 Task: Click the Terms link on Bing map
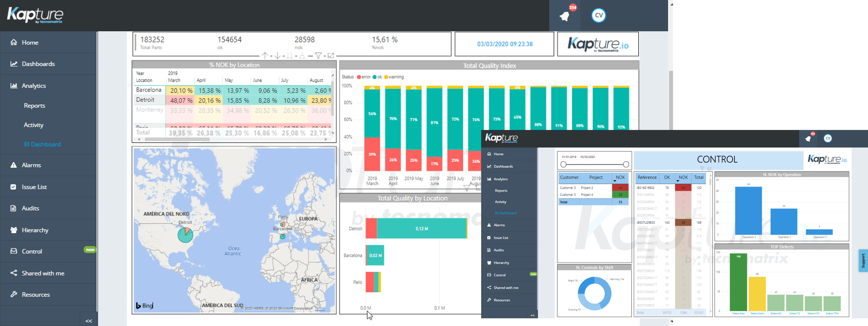pos(320,308)
